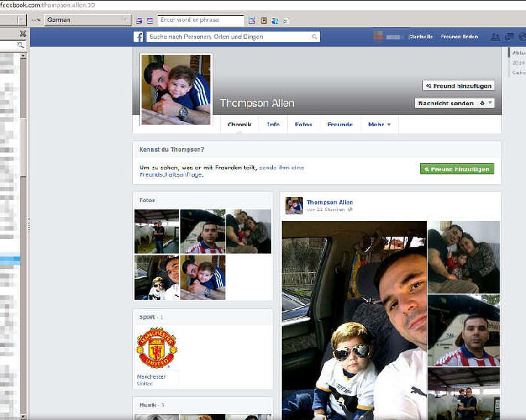Open the post photo of family with woman

[x=464, y=257]
